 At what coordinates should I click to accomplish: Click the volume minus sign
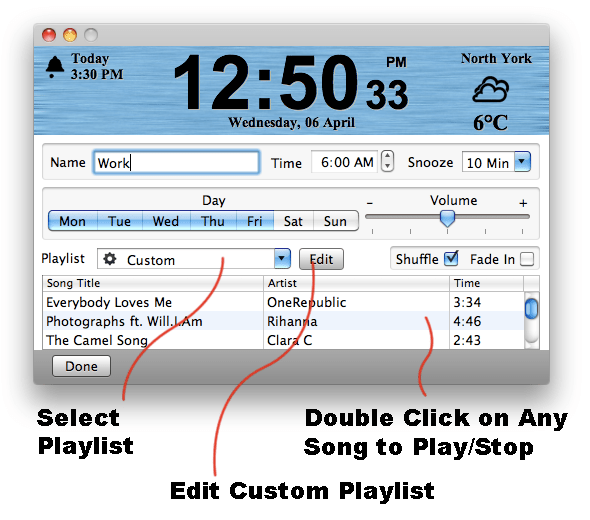[x=370, y=203]
